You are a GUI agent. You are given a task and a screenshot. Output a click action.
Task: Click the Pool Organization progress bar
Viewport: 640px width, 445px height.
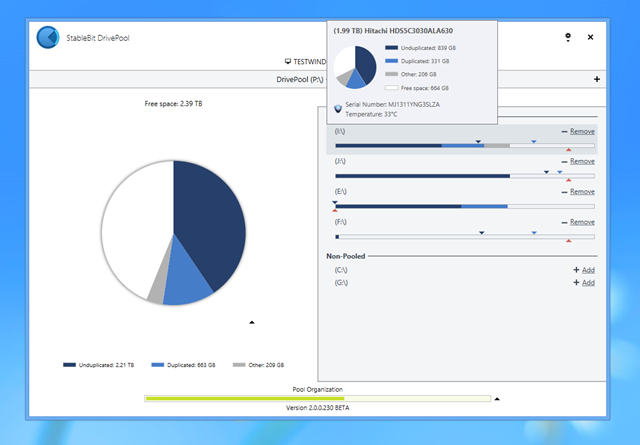click(x=318, y=398)
